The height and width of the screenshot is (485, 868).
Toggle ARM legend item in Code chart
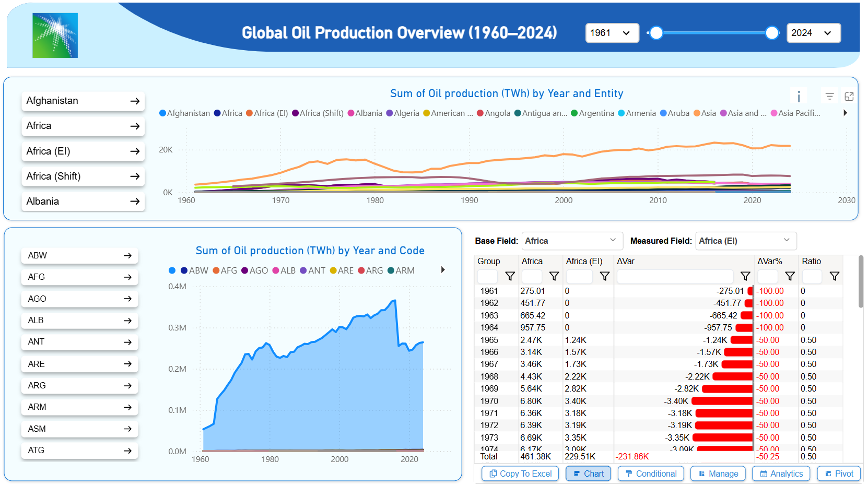[401, 270]
